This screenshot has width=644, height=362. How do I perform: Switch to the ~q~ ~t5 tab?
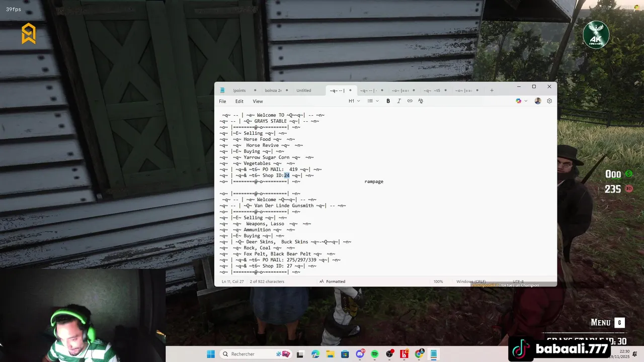(x=432, y=90)
